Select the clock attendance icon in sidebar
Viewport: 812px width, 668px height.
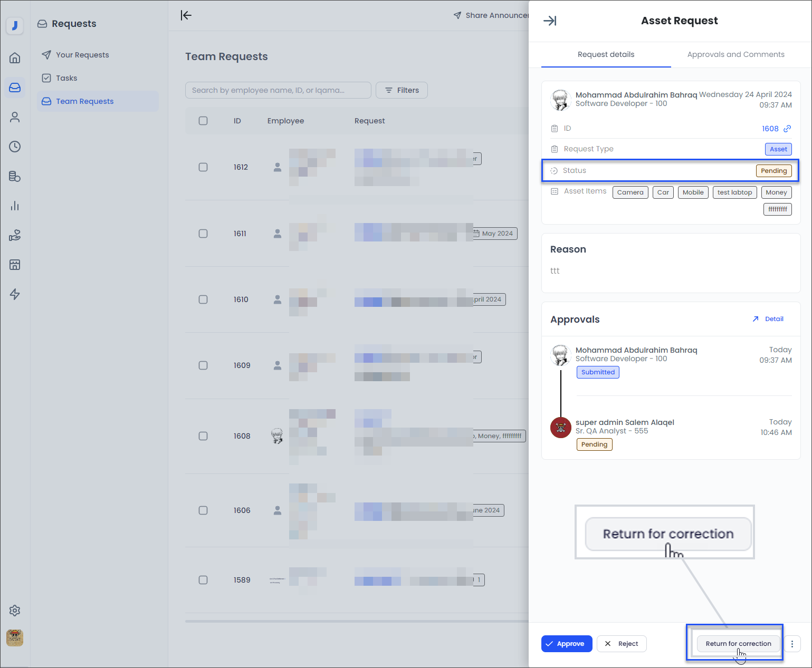pyautogui.click(x=14, y=147)
